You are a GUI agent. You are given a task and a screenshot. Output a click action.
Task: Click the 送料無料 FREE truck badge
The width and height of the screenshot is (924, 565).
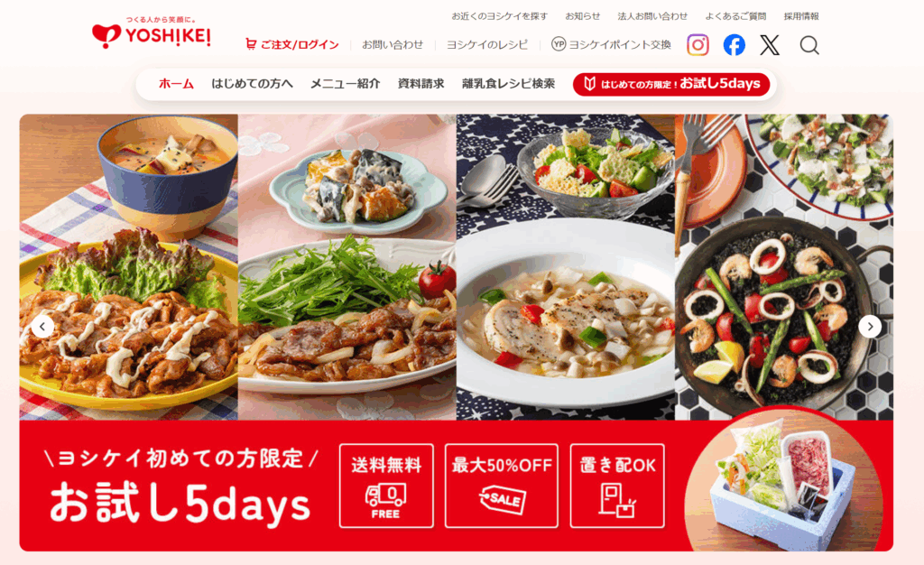386,486
